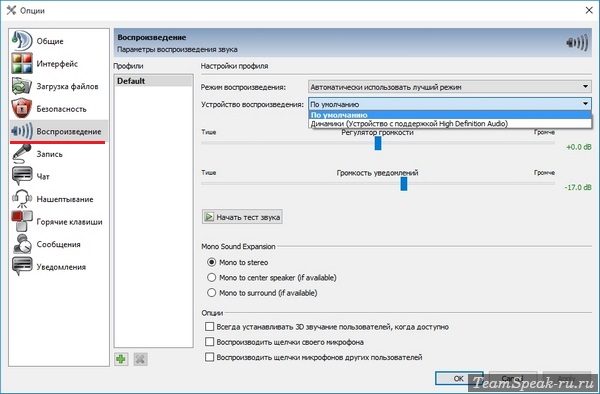Screen dimensions: 600x394
Task: Click the +0.0 dB volume value
Action: (x=579, y=147)
